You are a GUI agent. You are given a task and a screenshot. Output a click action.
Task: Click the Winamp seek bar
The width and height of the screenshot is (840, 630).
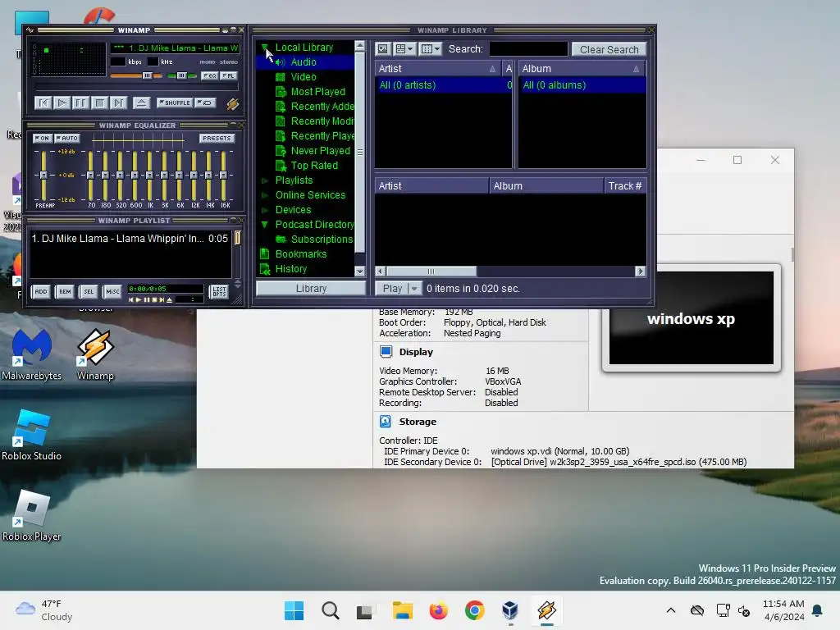pyautogui.click(x=135, y=87)
